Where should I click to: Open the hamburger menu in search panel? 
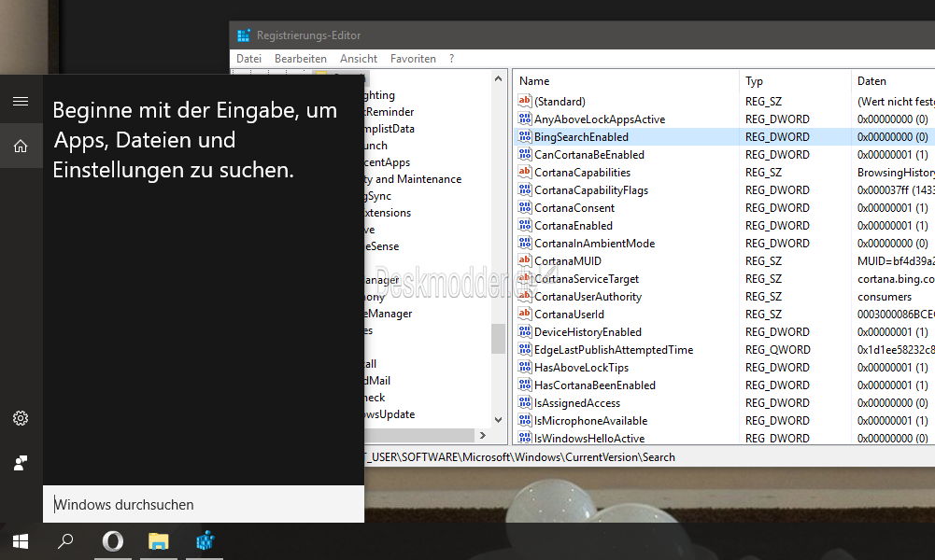(21, 102)
